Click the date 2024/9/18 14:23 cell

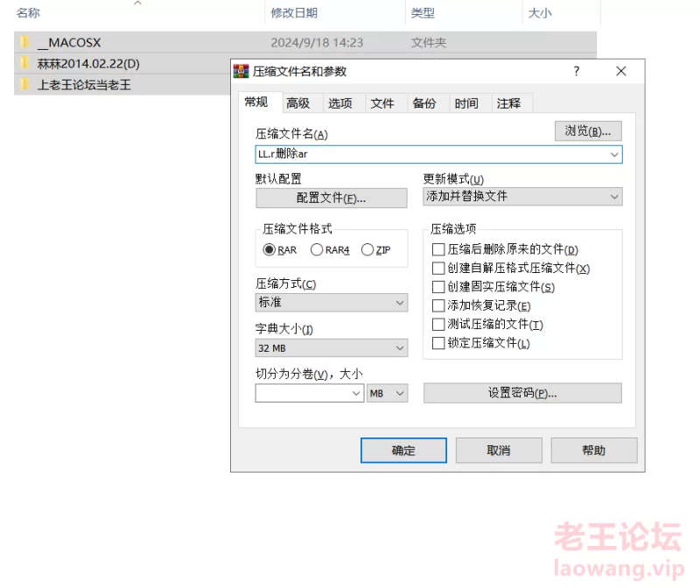317,42
